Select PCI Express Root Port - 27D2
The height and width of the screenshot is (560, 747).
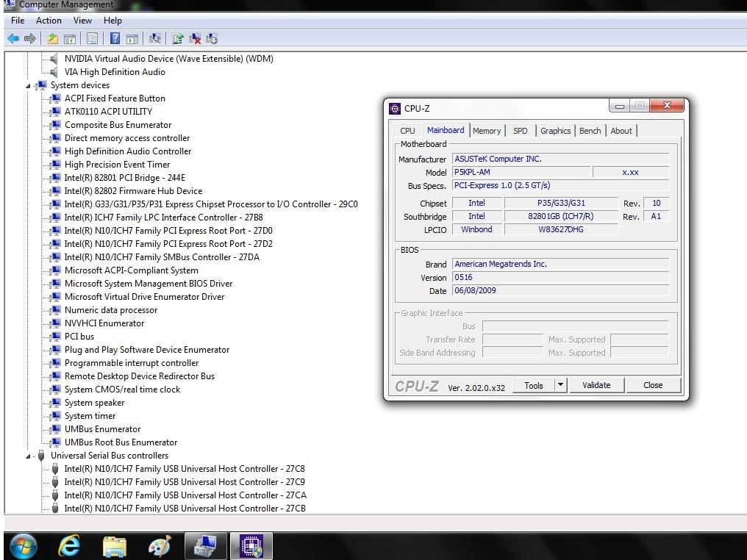pyautogui.click(x=168, y=244)
